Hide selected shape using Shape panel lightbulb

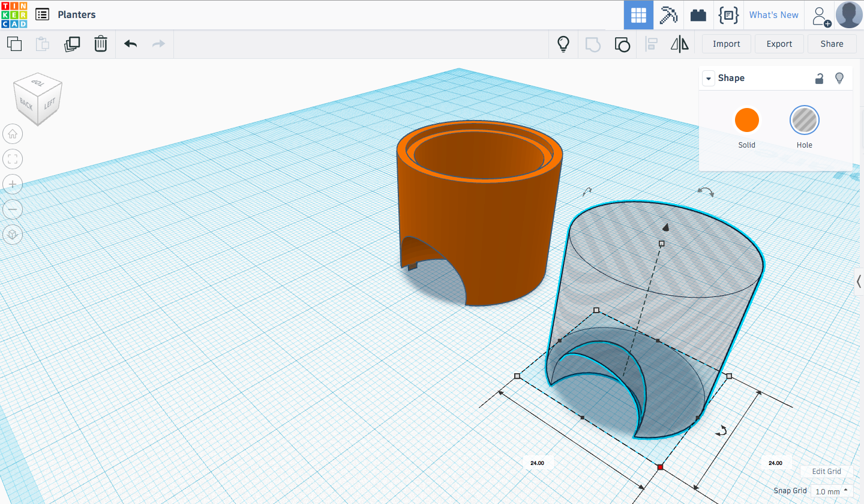coord(839,78)
